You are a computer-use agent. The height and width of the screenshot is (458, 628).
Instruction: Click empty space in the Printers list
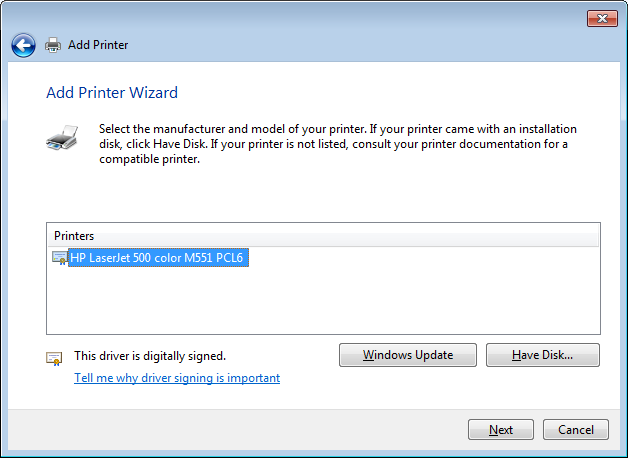point(323,300)
